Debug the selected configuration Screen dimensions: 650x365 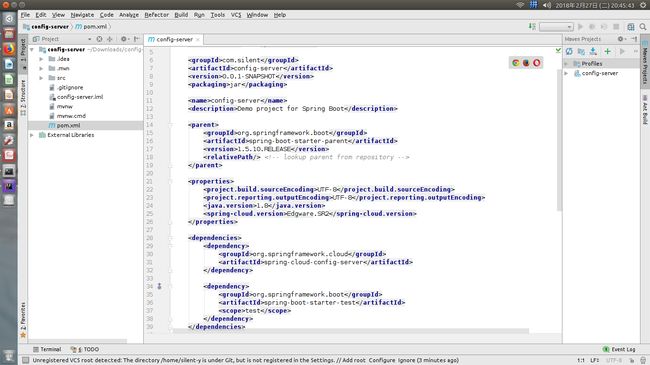[x=592, y=27]
